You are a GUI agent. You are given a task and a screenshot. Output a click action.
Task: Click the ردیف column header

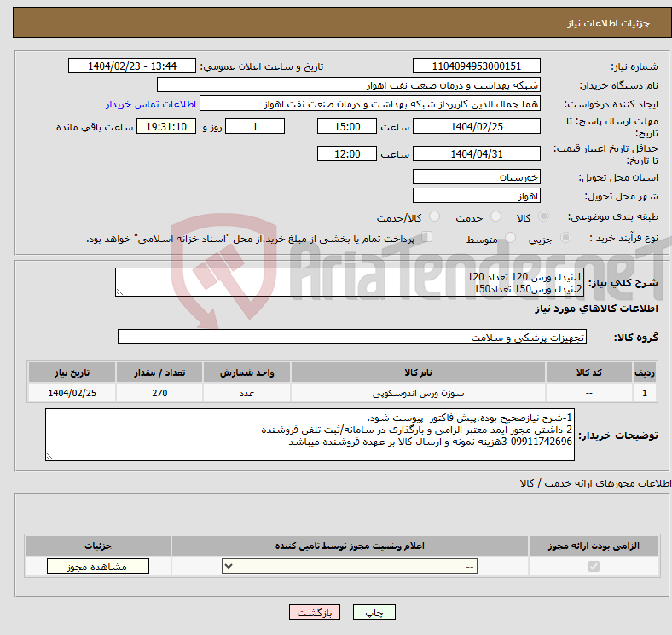(645, 372)
